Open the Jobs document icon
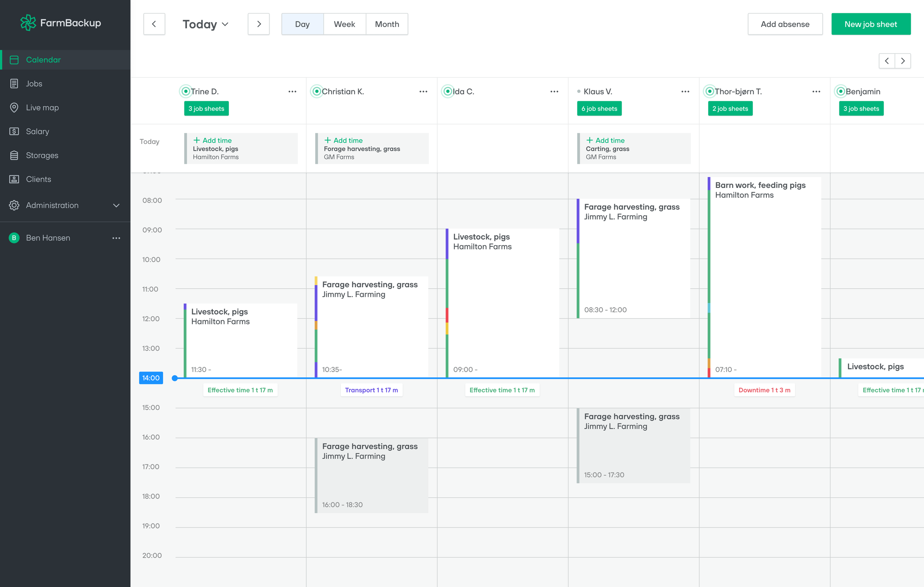Screen dimensions: 924x587 click(14, 83)
